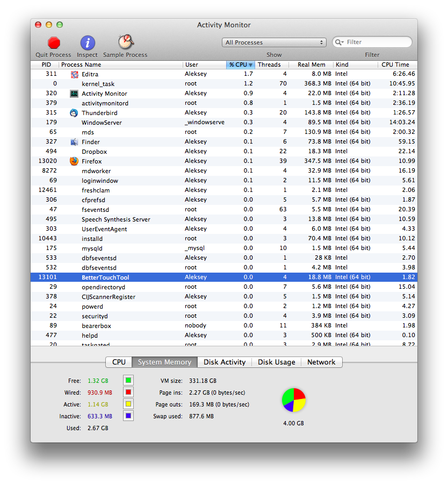Image resolution: width=448 pixels, height=485 pixels.
Task: Click the Swap used 877.6 MB value
Action: click(x=201, y=416)
